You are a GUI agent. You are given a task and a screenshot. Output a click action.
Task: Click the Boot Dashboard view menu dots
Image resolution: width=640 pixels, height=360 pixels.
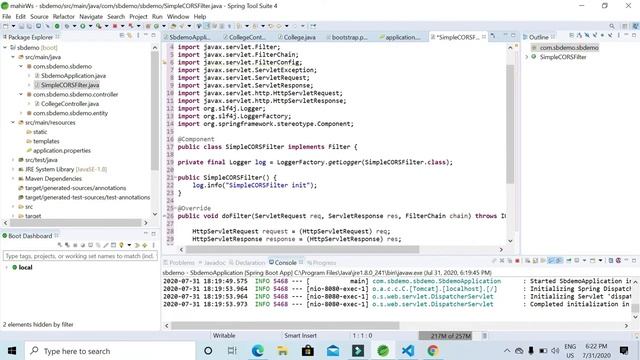[153, 245]
